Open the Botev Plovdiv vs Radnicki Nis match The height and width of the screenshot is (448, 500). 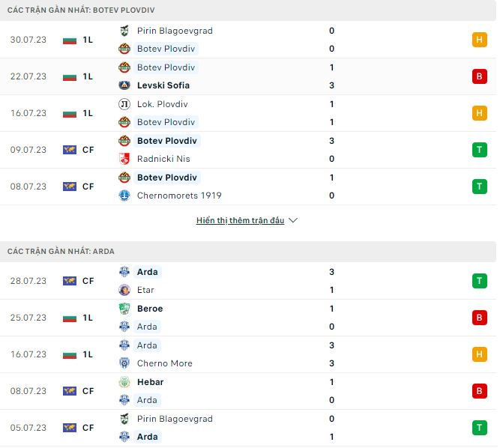168,141
